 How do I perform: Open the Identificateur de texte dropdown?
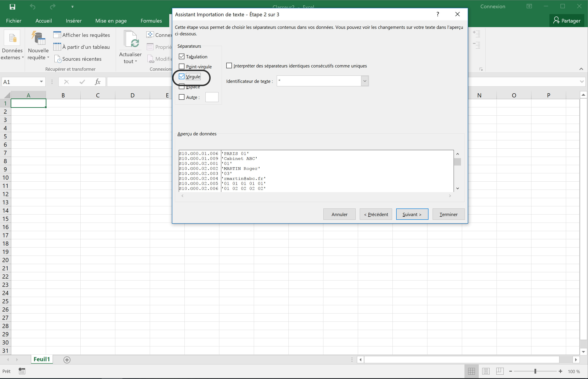click(x=365, y=81)
